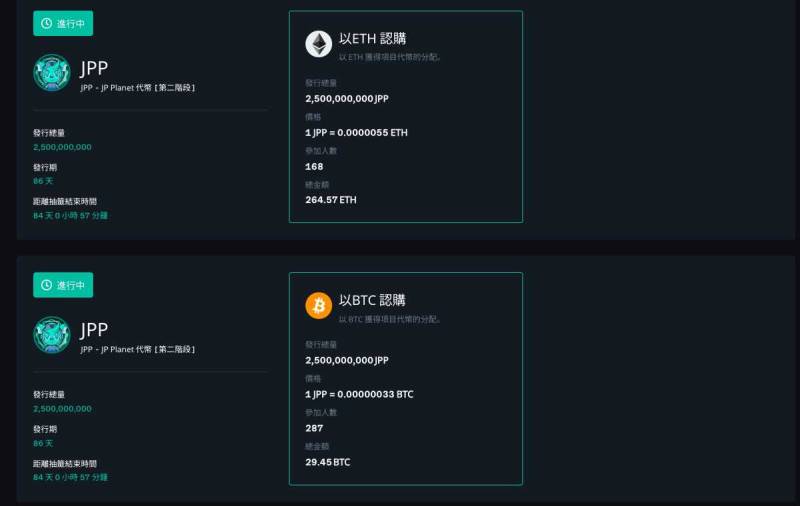Select the 以ETH 認購 heading
Image resolution: width=800 pixels, height=506 pixels.
[372, 39]
